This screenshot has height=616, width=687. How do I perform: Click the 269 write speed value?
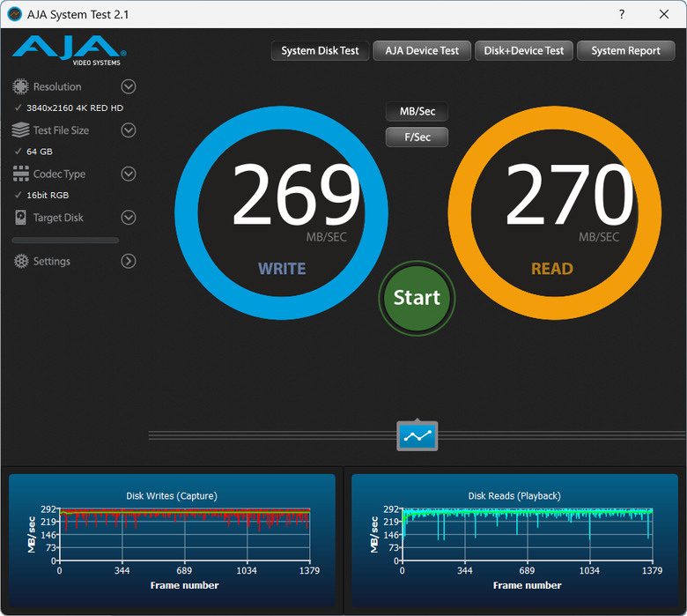coord(296,193)
